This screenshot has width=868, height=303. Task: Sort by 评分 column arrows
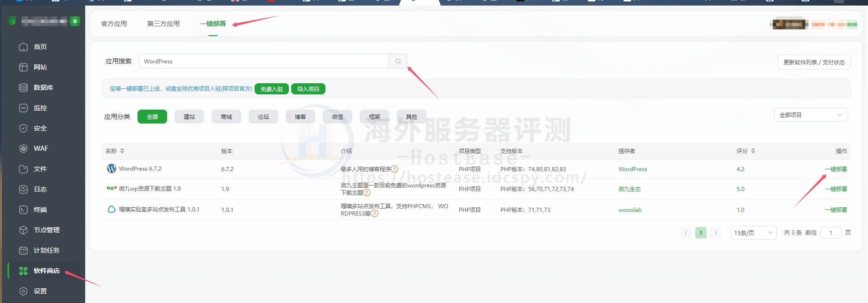coord(753,151)
